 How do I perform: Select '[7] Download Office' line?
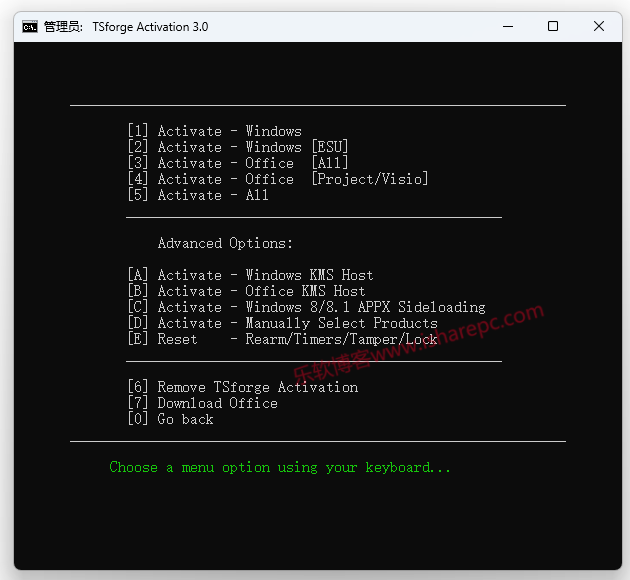point(202,403)
